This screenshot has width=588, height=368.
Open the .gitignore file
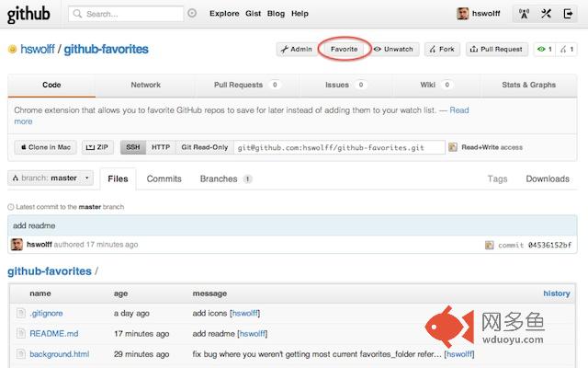46,313
